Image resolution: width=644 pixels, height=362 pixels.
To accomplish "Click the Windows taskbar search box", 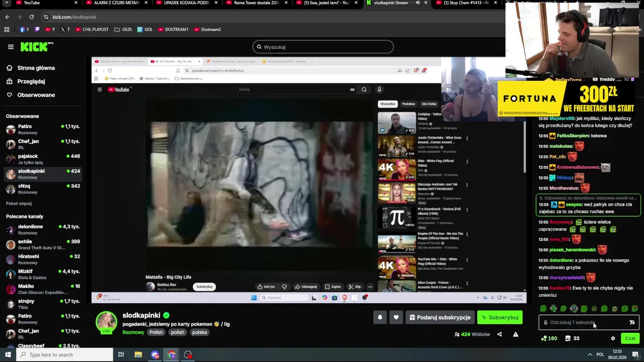I will (64, 355).
